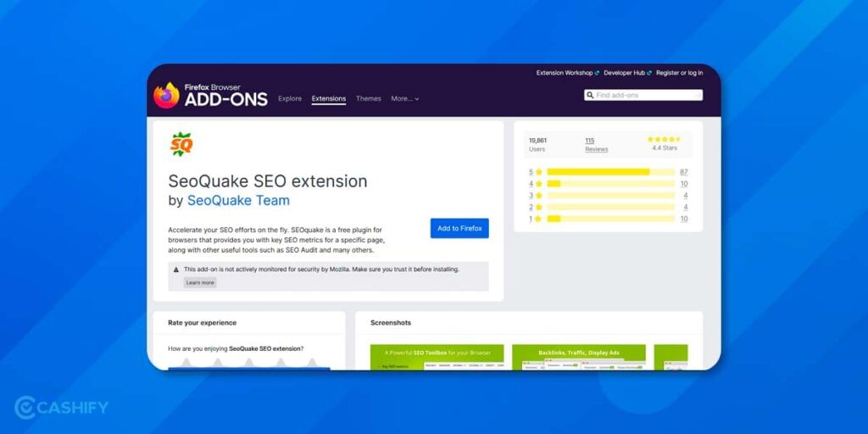Expand the More… dropdown menu
The image size is (868, 434).
(404, 98)
